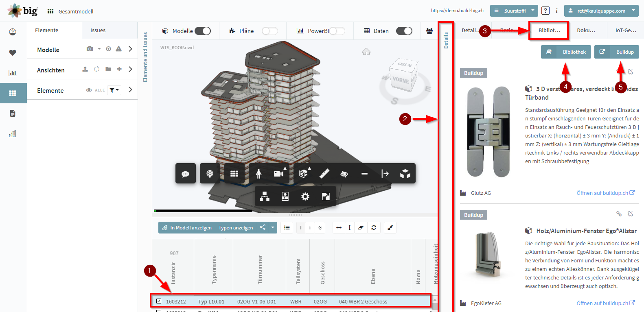644x312 pixels.
Task: Open the Bibliot... tab in details panel
Action: coord(549,30)
